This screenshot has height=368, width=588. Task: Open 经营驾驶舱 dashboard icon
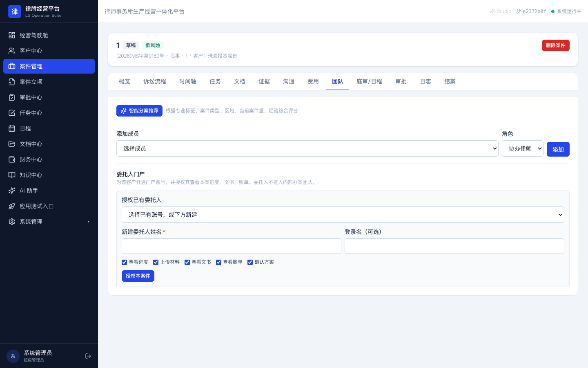[12, 35]
